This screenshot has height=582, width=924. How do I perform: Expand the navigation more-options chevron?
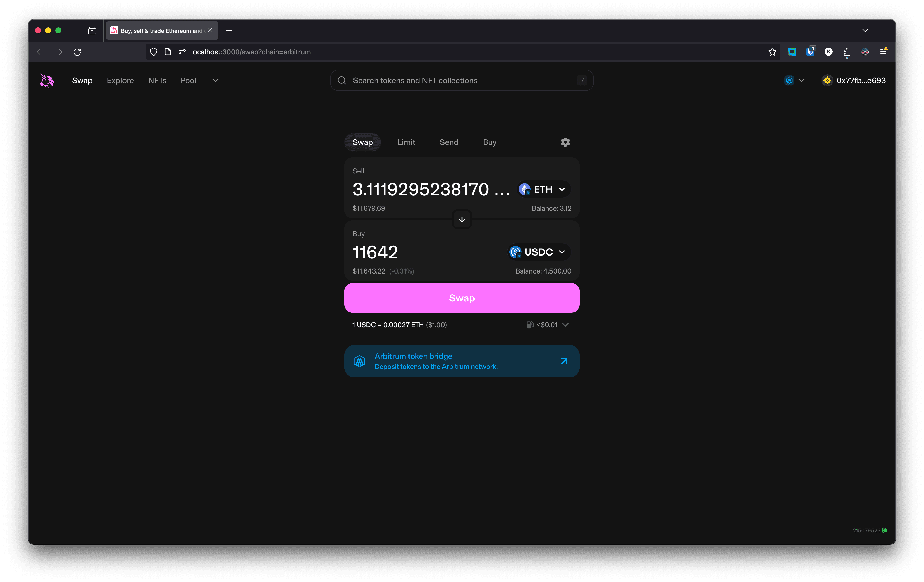215,81
